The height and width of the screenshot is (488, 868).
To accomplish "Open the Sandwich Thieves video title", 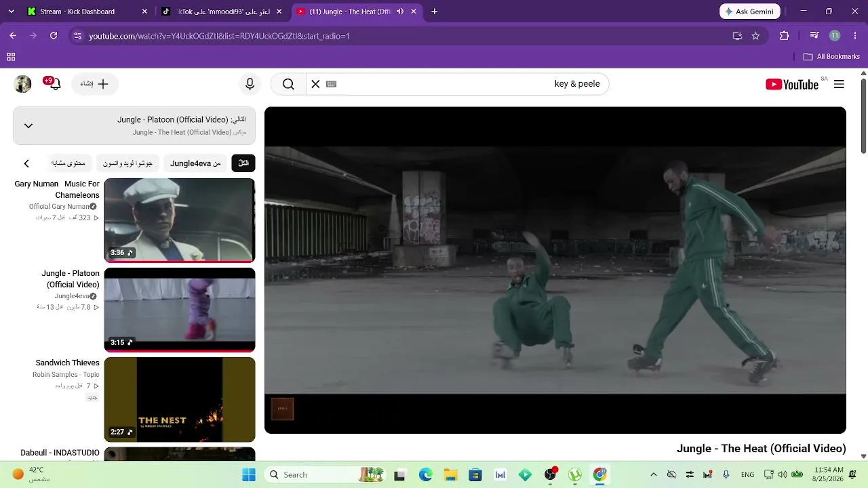I will pos(68,363).
